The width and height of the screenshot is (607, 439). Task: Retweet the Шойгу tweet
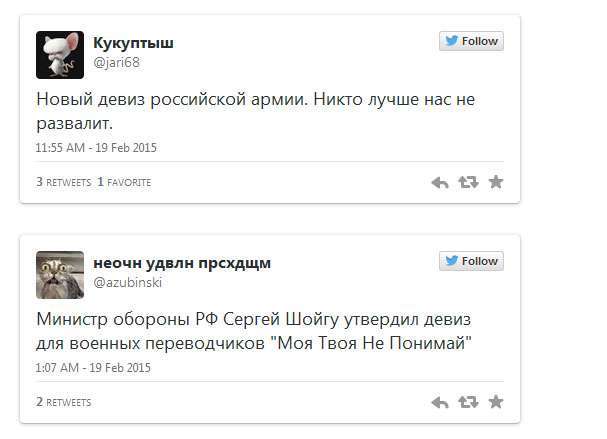(x=468, y=402)
